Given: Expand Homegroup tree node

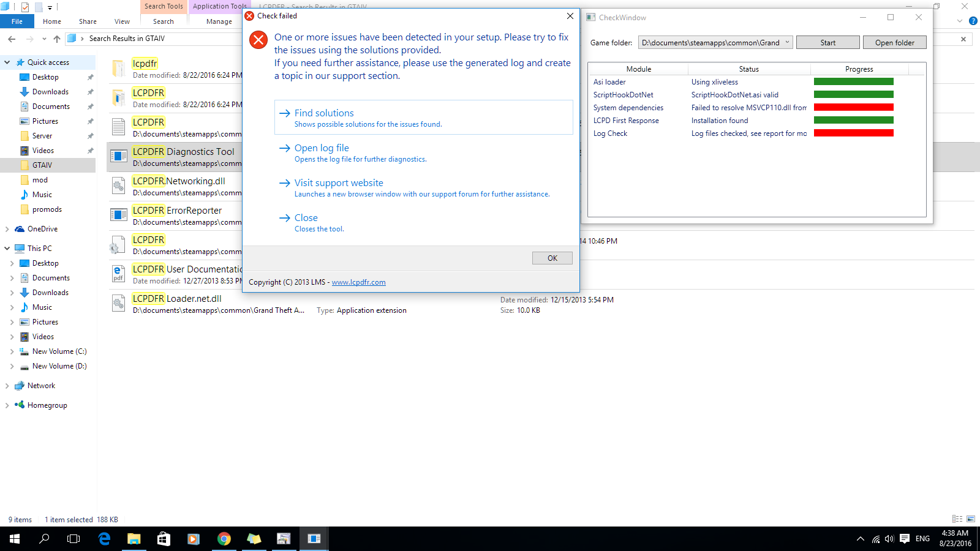Looking at the screenshot, I should pyautogui.click(x=7, y=405).
